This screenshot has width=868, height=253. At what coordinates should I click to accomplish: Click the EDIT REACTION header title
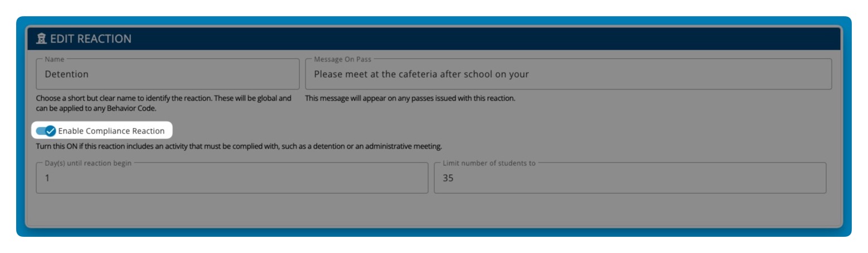(91, 39)
